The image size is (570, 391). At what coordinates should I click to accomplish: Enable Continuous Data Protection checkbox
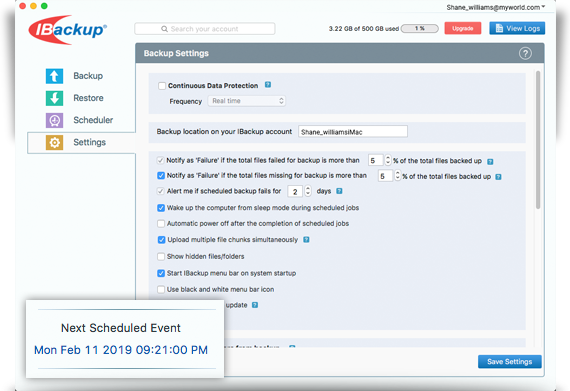tap(162, 86)
